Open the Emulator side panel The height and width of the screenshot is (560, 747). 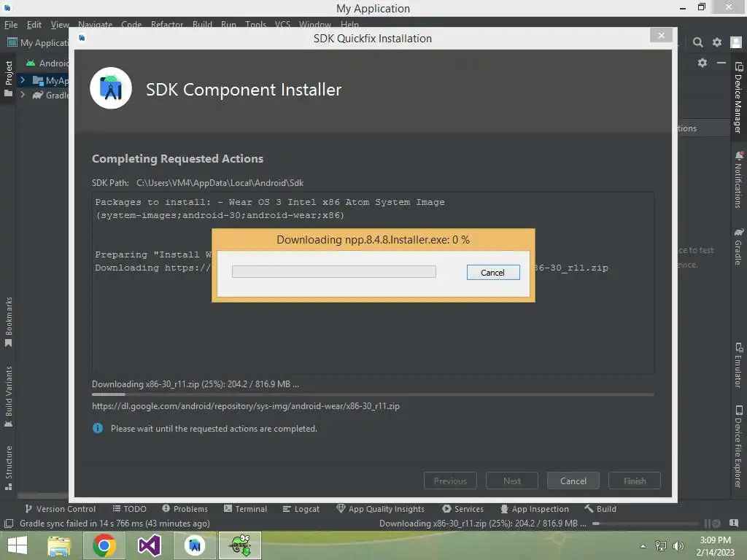coord(738,365)
